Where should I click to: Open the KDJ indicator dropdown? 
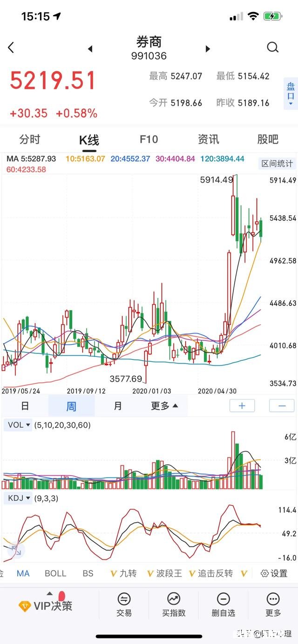pos(19,498)
